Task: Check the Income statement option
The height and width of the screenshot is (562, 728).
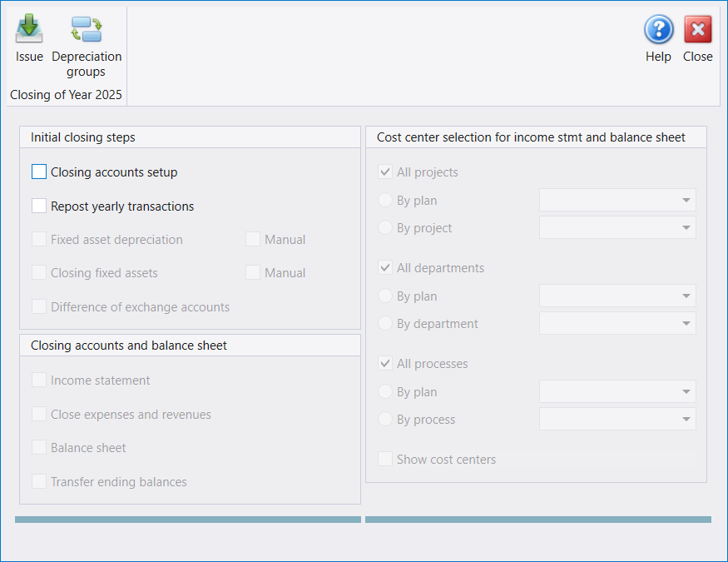Action: coord(39,380)
